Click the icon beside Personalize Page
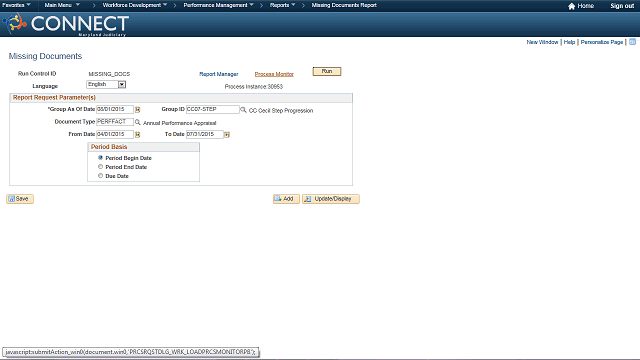640x360 pixels. click(x=632, y=42)
